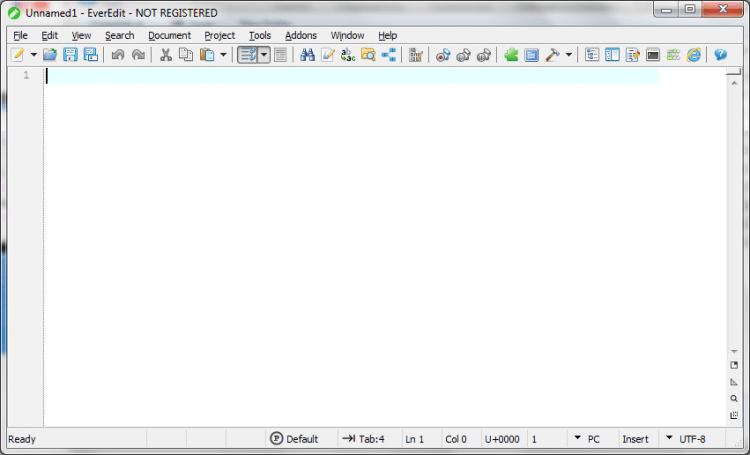
Task: Open the Addons menu
Action: pyautogui.click(x=301, y=35)
